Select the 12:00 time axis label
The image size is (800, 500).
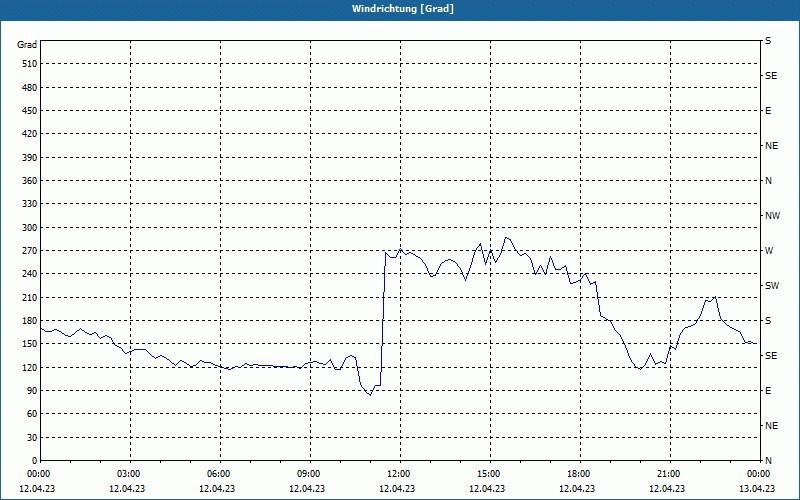pos(397,474)
